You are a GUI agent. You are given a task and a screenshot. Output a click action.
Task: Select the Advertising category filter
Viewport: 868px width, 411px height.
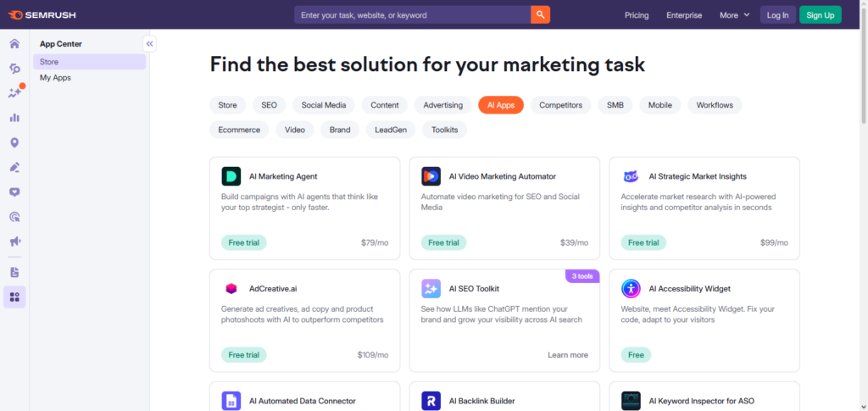(x=442, y=105)
